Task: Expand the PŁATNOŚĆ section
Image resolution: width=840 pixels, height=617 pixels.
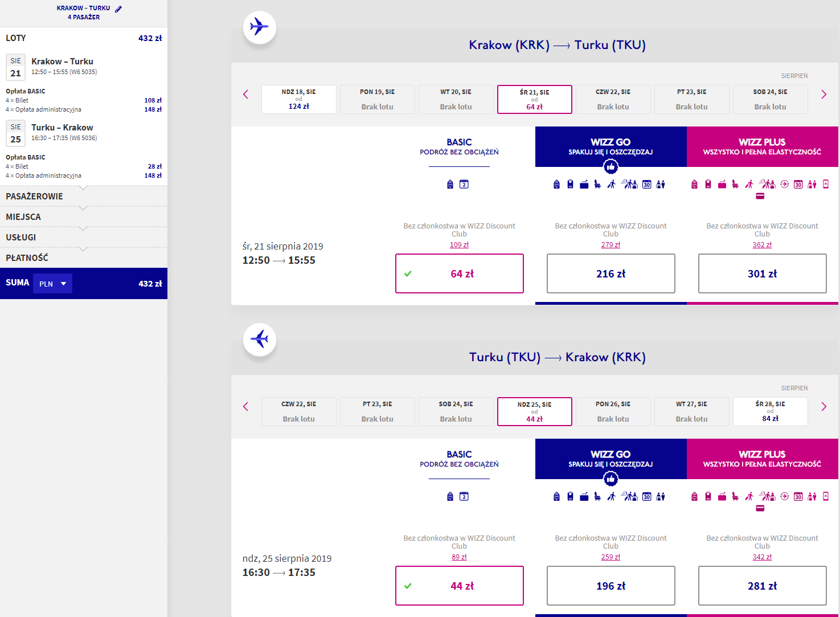Action: [84, 258]
